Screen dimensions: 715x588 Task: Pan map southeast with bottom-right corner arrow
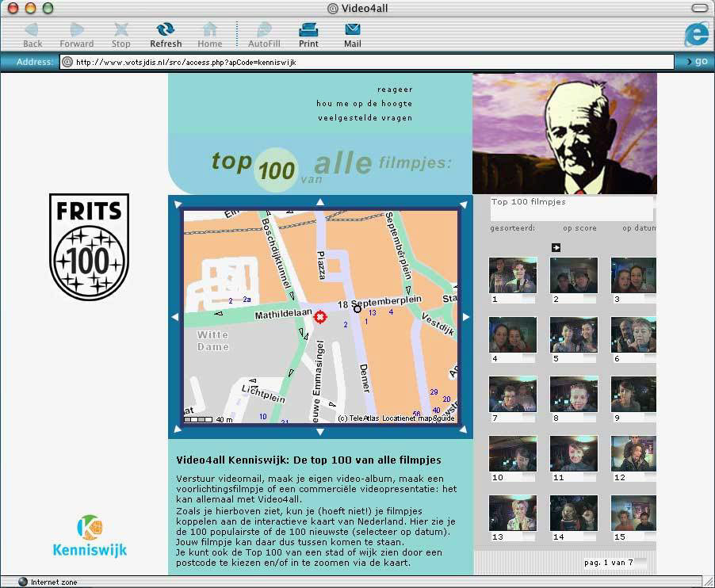click(463, 429)
